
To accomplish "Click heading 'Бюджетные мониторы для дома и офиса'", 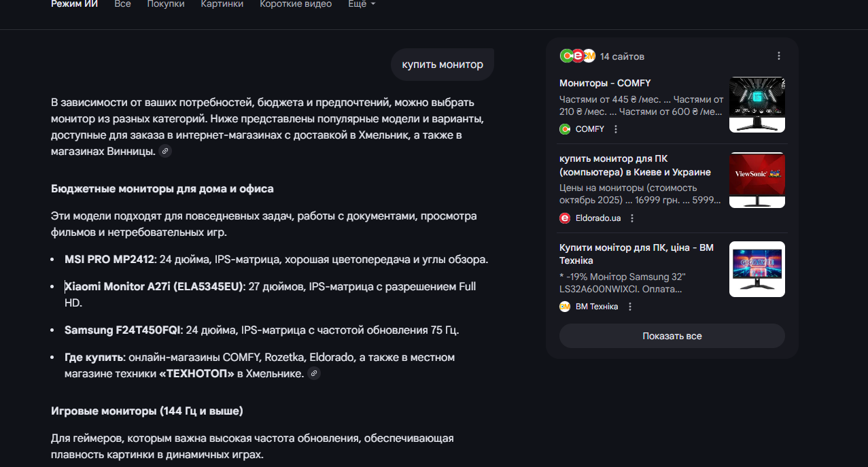I will pyautogui.click(x=162, y=189).
